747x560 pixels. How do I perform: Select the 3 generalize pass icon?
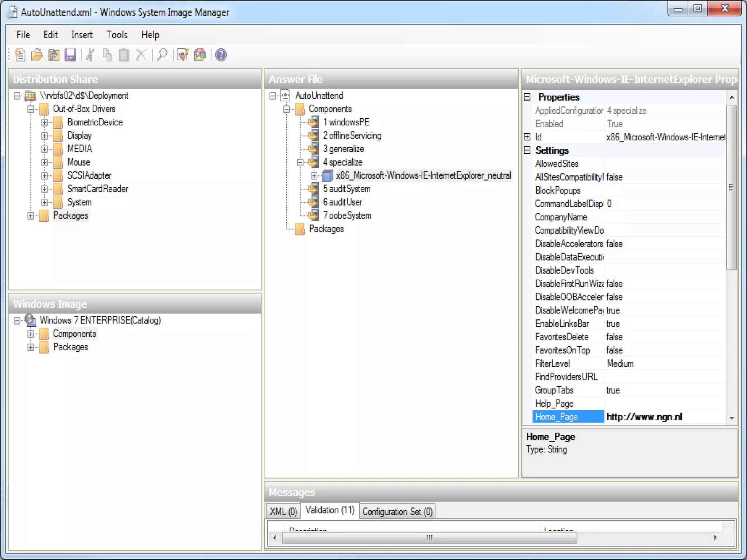(313, 149)
